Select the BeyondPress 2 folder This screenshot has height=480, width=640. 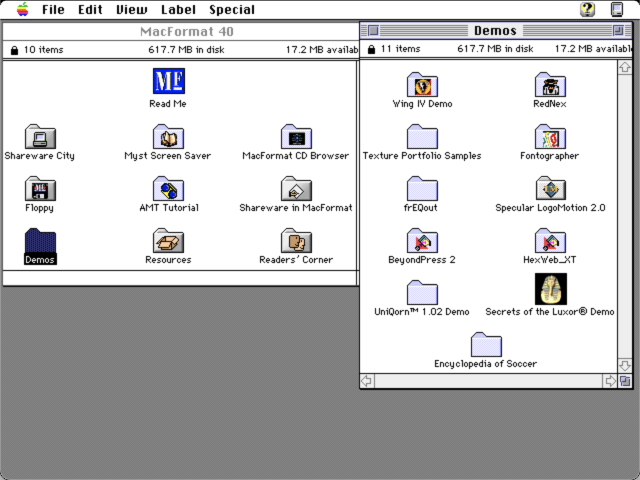422,241
